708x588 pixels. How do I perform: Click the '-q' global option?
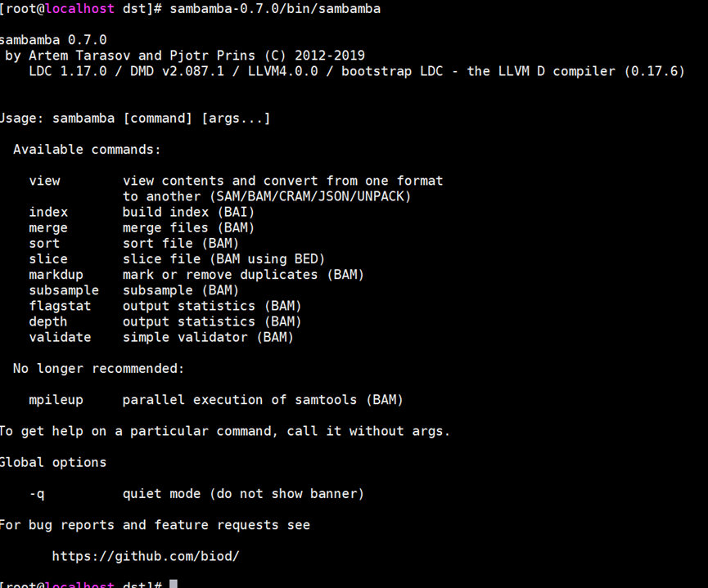(x=36, y=494)
